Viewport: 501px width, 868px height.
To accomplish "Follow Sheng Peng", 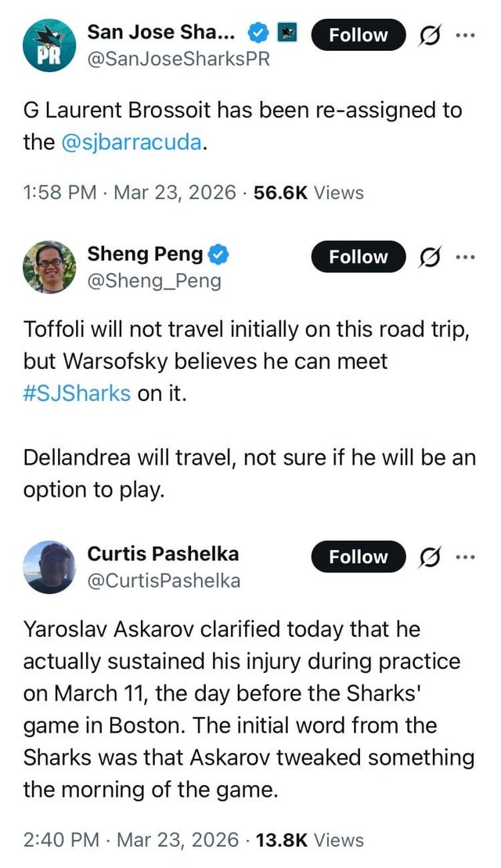I will 359,256.
